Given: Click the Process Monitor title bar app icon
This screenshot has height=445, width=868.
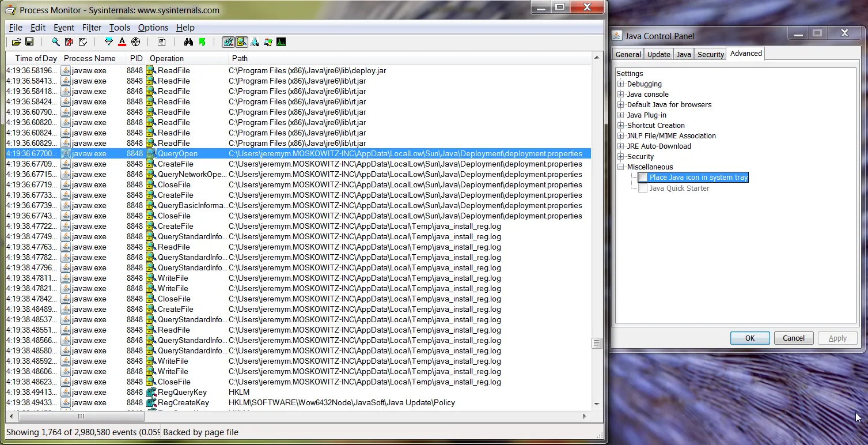Looking at the screenshot, I should 10,10.
